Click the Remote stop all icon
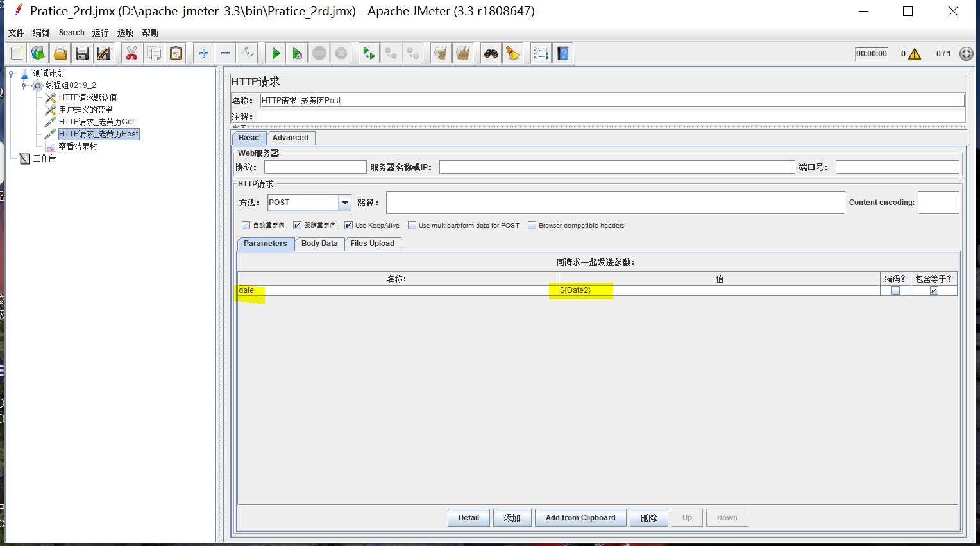Viewport: 980px width, 546px height. pyautogui.click(x=391, y=53)
